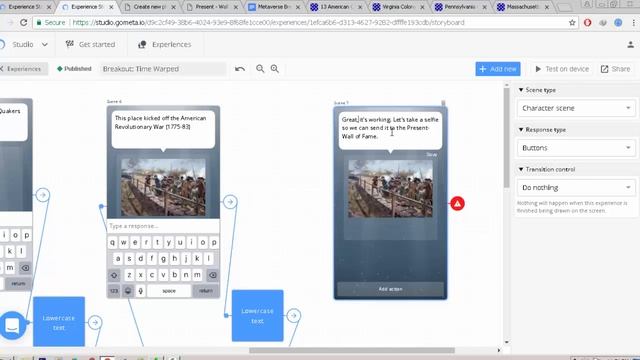Click Type a response field in Scene 6
Image resolution: width=640 pixels, height=360 pixels.
pos(163,226)
